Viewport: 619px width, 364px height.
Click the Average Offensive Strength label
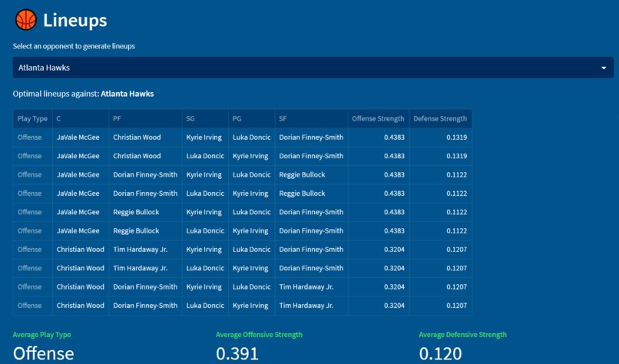(259, 335)
